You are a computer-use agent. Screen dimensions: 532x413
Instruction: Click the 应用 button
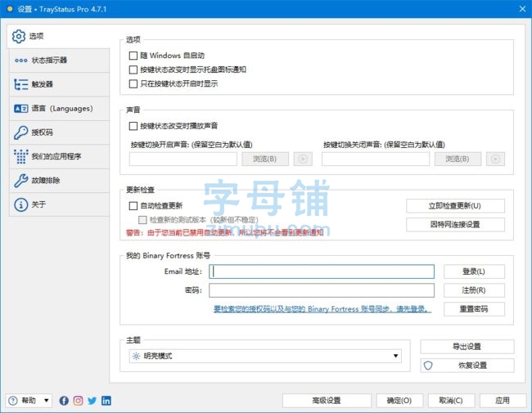coord(503,401)
